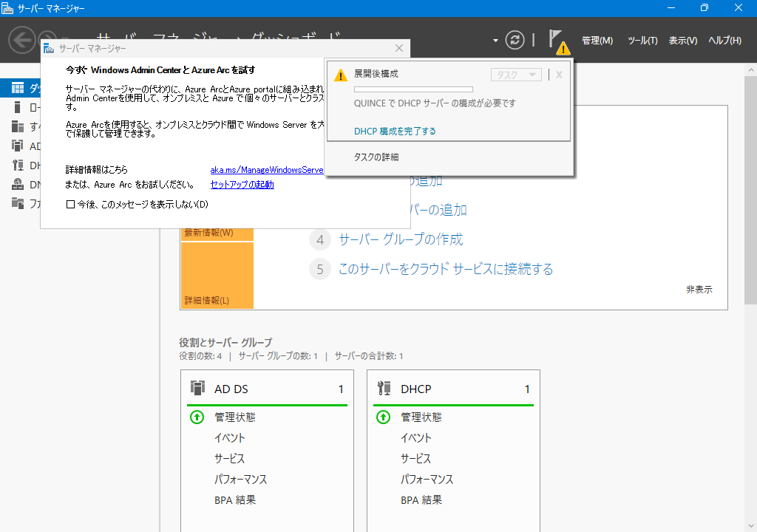
Task: Click the DHCP tile role icon
Action: pos(384,388)
